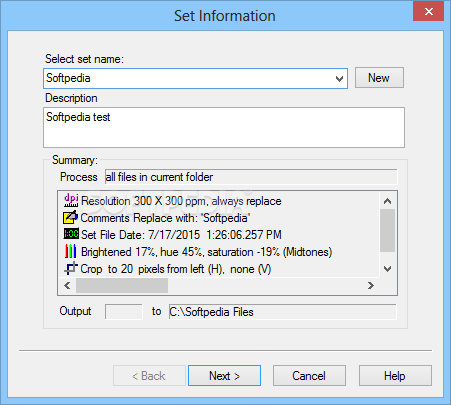Click the Comments notepad icon in summary list
This screenshot has width=451, height=405.
71,217
